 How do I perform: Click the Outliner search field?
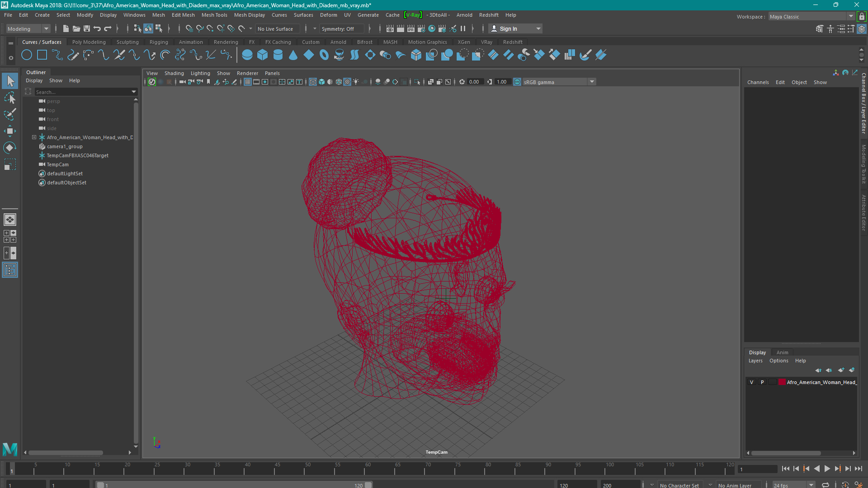pos(82,92)
